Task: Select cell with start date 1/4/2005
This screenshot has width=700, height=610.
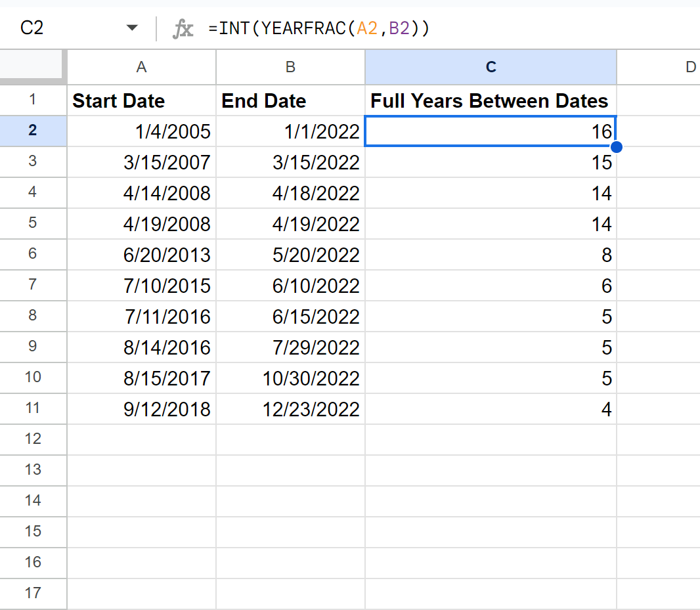Action: pos(142,131)
